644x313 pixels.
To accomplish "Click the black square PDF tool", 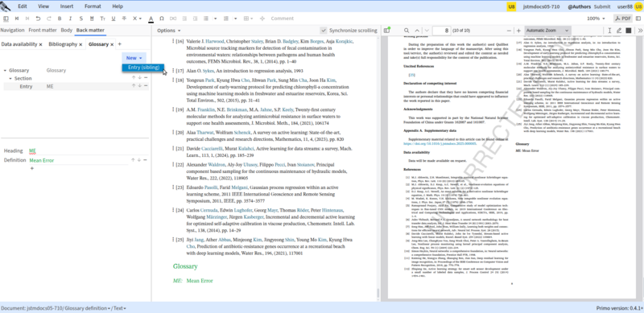I will coord(629,31).
